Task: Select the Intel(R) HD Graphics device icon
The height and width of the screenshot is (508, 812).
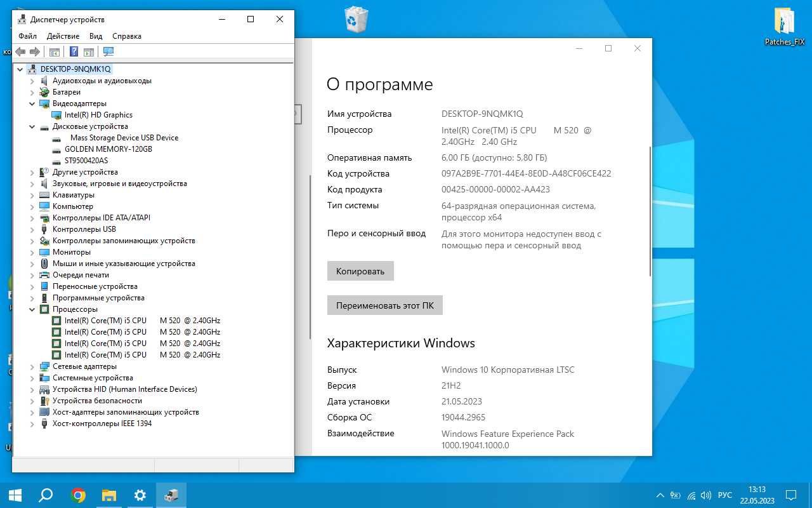Action: point(56,115)
